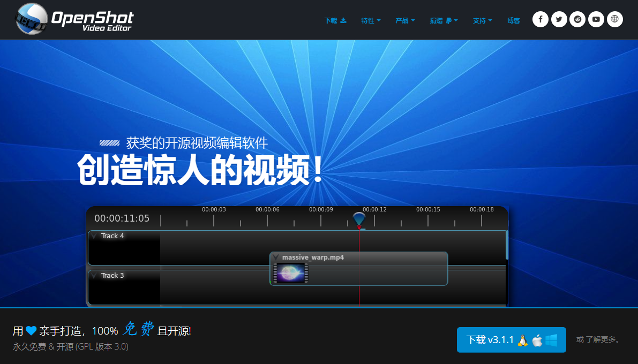Click the 00:00:18 ruler label

(x=482, y=209)
